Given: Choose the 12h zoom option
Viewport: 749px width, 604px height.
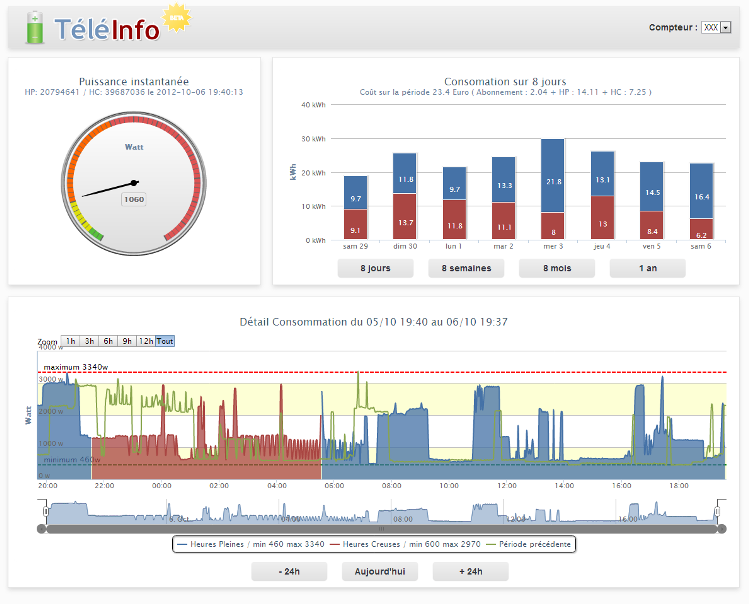Looking at the screenshot, I should 146,341.
